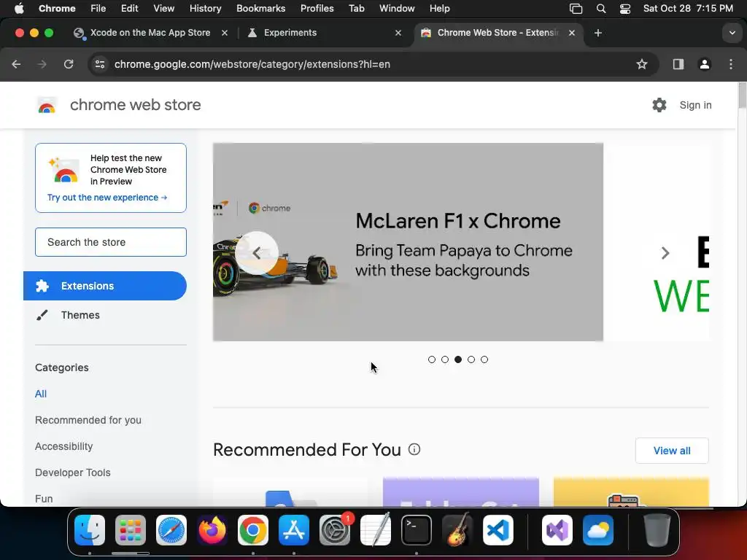Choose Recommended for you category
Screen dimensions: 747x560
pos(88,420)
